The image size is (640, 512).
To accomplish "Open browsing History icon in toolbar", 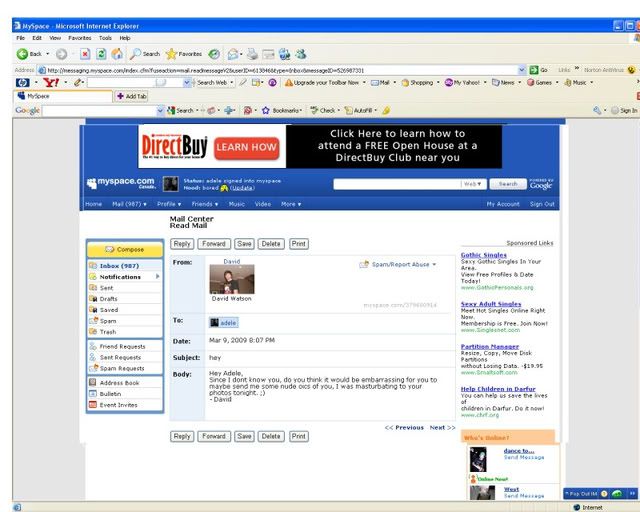I will click(214, 54).
